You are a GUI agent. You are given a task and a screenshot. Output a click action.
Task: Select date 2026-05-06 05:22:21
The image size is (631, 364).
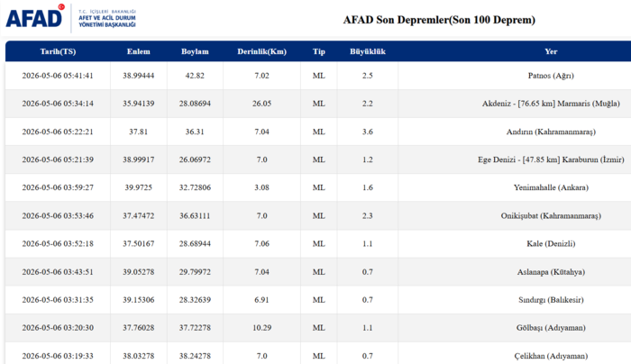coord(58,132)
